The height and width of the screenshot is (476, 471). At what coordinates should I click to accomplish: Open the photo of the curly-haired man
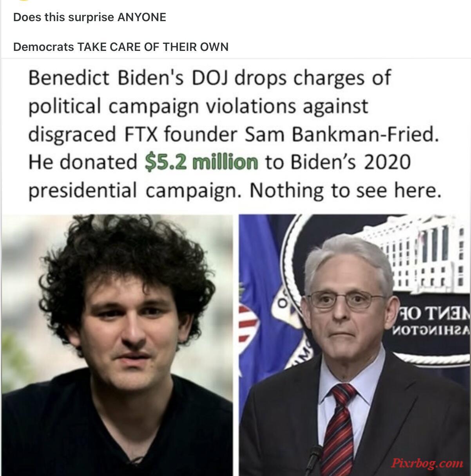117,345
